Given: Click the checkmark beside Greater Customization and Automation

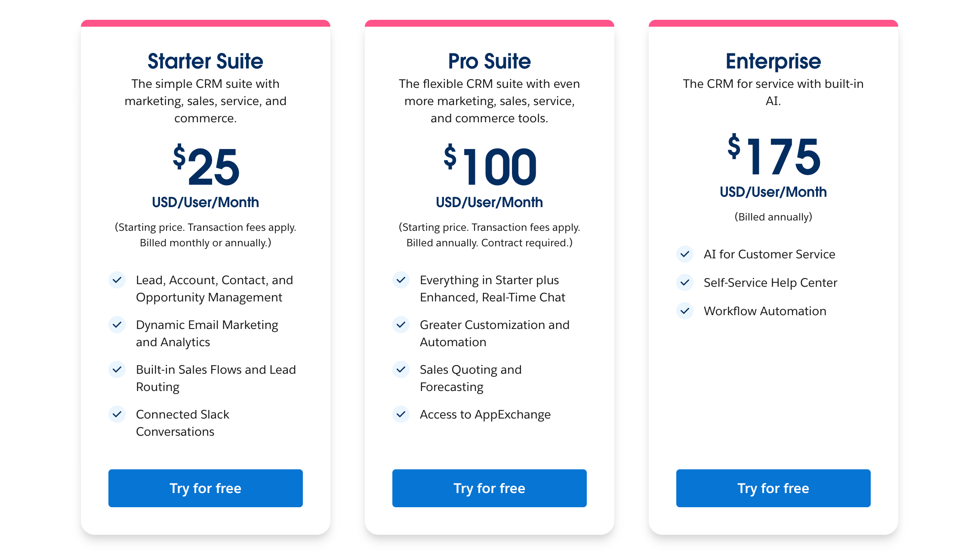Looking at the screenshot, I should (x=401, y=325).
